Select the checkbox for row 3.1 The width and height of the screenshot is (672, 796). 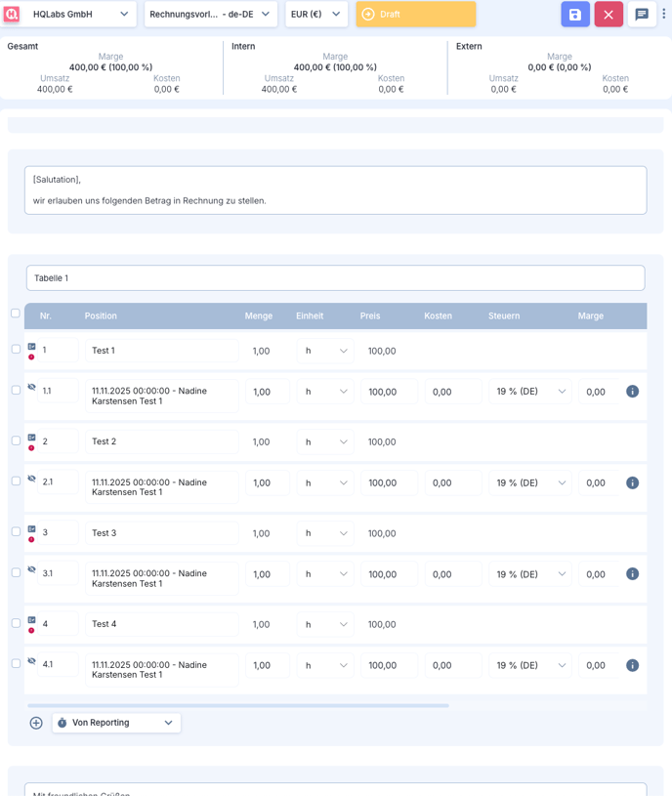(16, 573)
